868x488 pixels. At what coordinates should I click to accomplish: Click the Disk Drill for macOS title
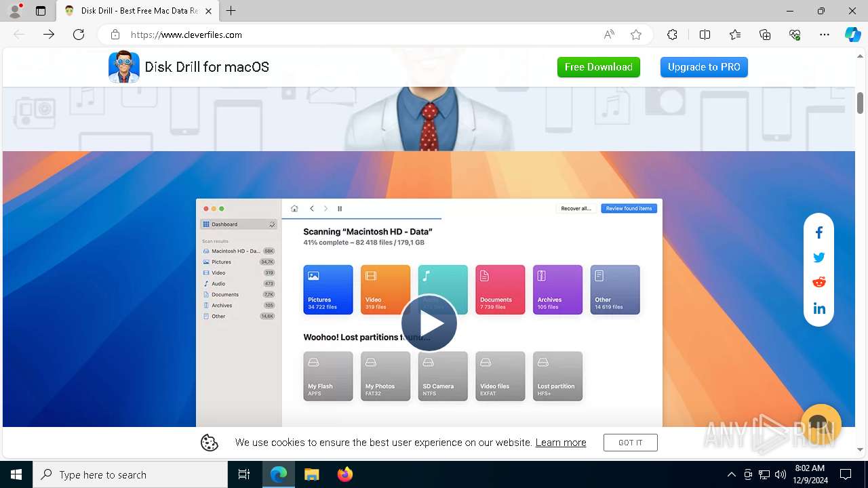click(x=207, y=67)
